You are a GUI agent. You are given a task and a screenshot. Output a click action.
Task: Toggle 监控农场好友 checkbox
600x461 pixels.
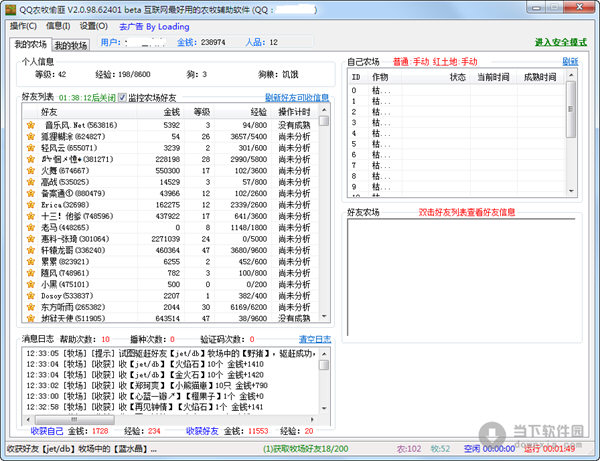122,98
